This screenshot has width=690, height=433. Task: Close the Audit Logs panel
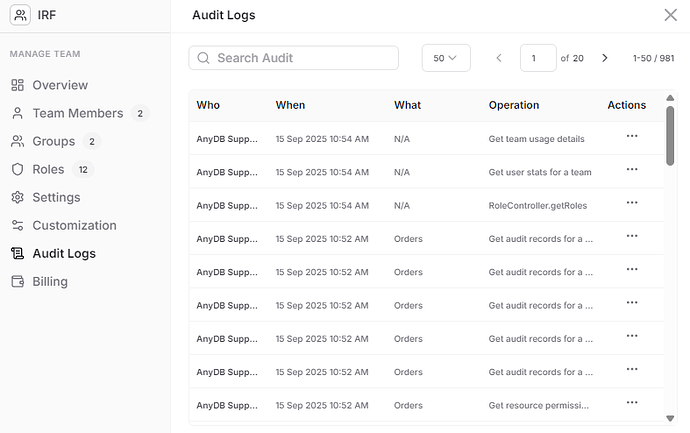click(670, 15)
